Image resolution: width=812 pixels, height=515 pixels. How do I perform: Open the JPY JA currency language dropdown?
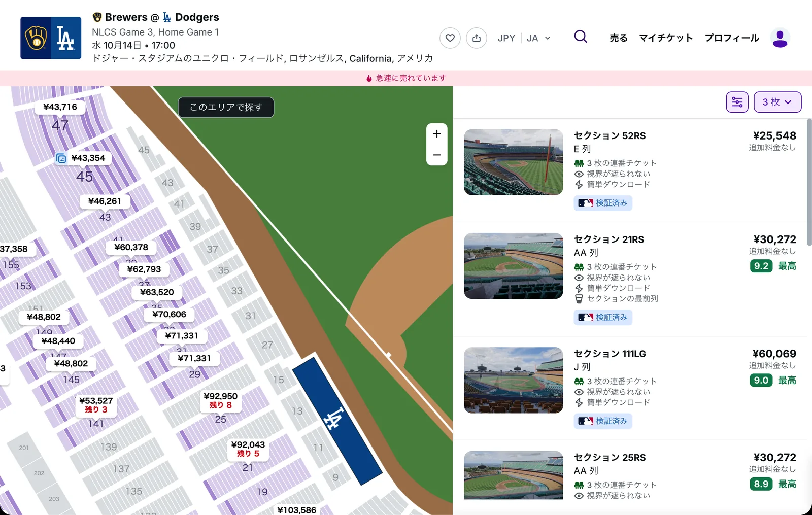[x=524, y=38]
